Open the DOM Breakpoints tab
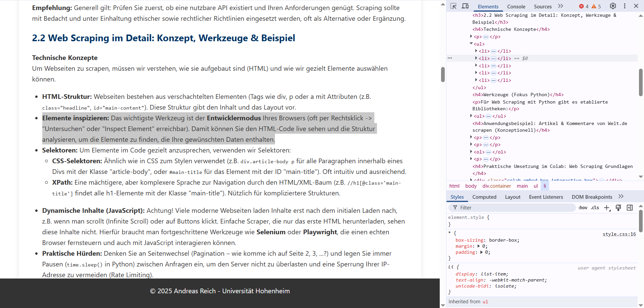The image size is (644, 308). (592, 197)
